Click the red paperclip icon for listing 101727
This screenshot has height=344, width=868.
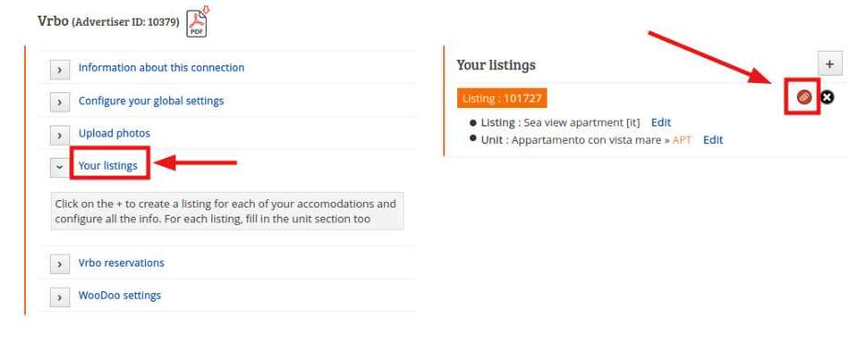803,98
